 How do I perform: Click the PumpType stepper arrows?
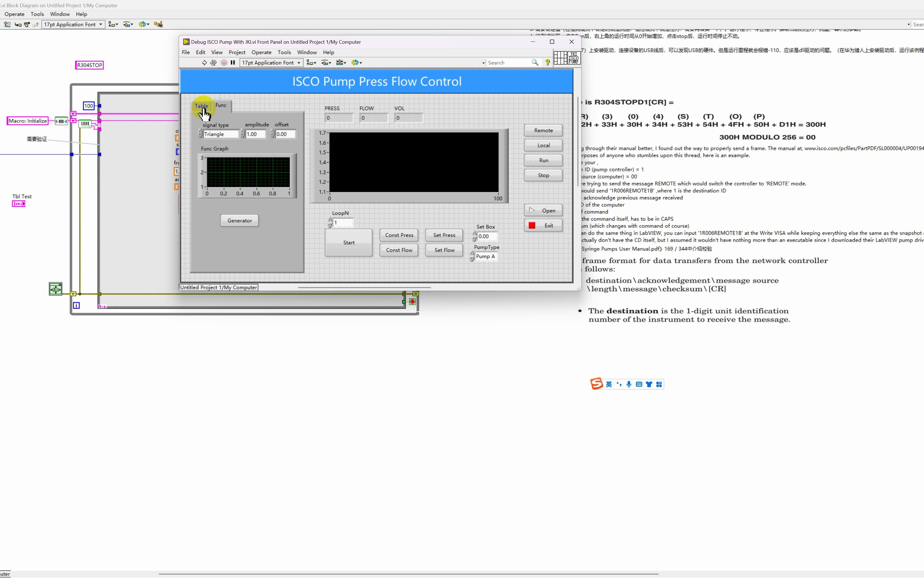click(472, 256)
